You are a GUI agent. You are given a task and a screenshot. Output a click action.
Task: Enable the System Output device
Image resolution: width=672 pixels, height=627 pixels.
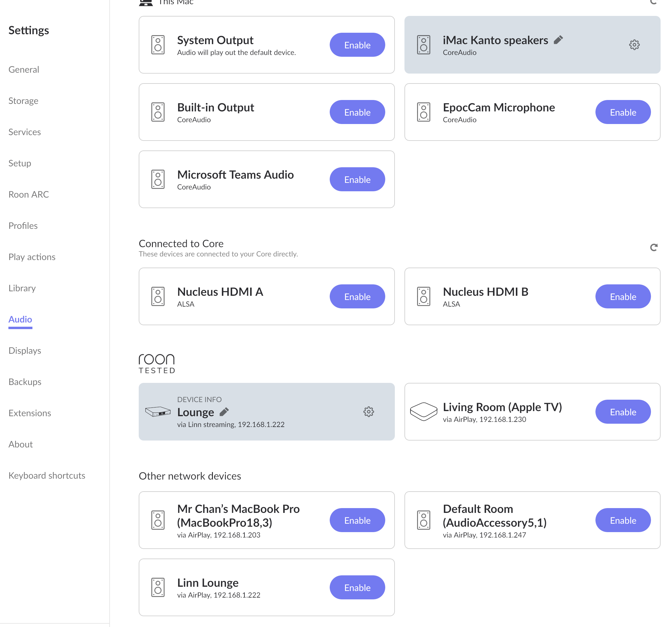tap(357, 45)
